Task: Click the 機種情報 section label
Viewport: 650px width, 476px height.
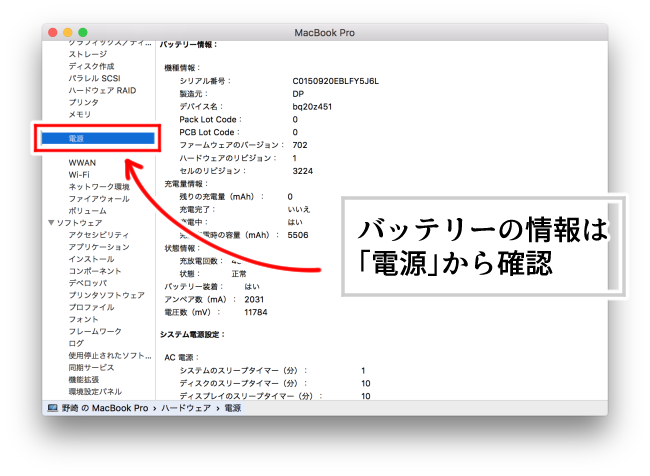Action: tap(182, 68)
